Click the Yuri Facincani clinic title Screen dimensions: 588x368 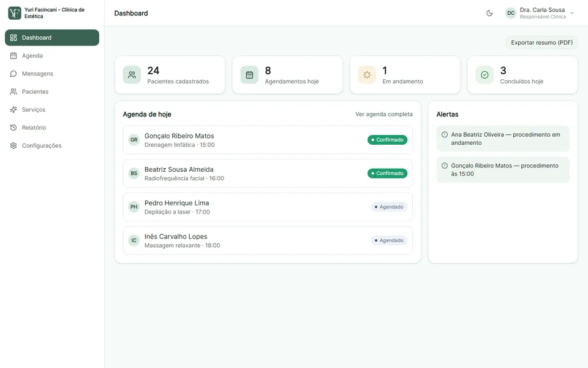(55, 13)
